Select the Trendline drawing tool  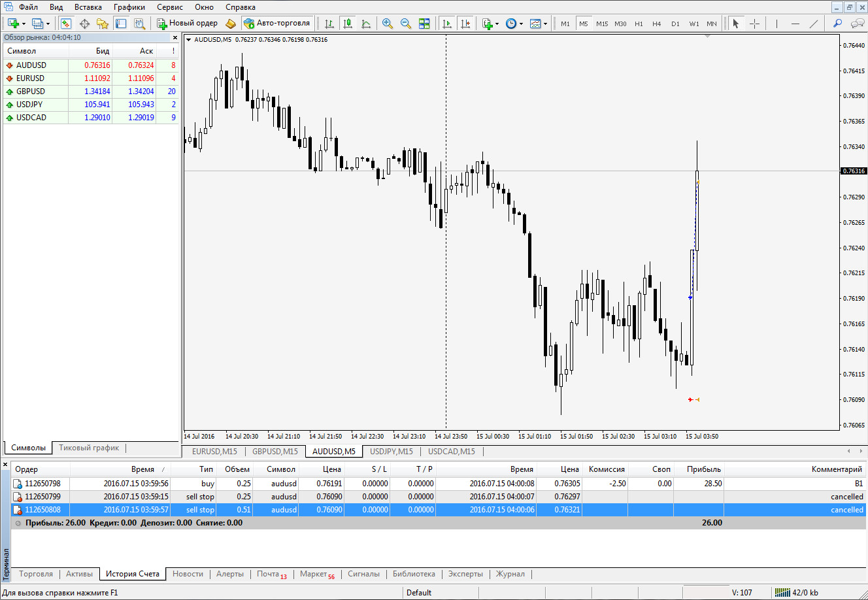[x=814, y=24]
